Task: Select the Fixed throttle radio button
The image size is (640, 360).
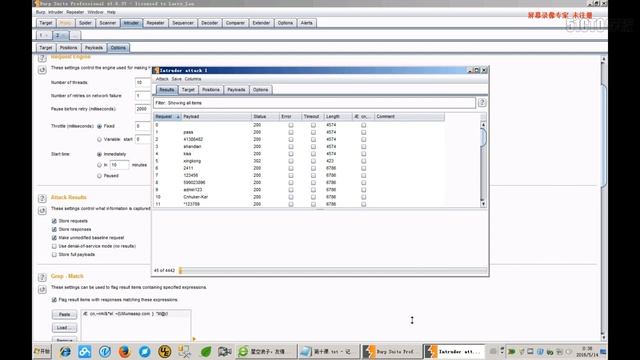Action: tap(99, 127)
